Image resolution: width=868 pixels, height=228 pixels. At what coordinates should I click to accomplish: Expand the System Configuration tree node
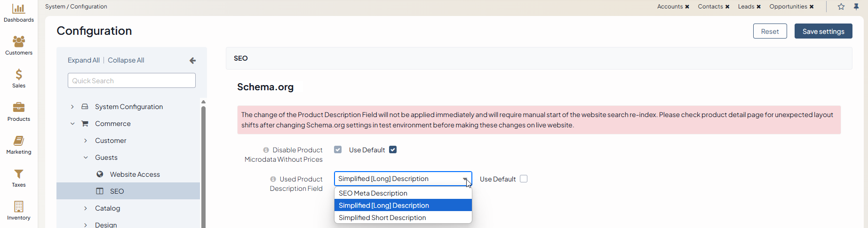[x=72, y=107]
